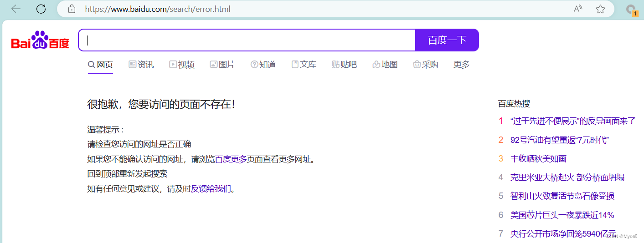The height and width of the screenshot is (243, 644).
Task: Reload the page with refresh icon
Action: click(41, 9)
